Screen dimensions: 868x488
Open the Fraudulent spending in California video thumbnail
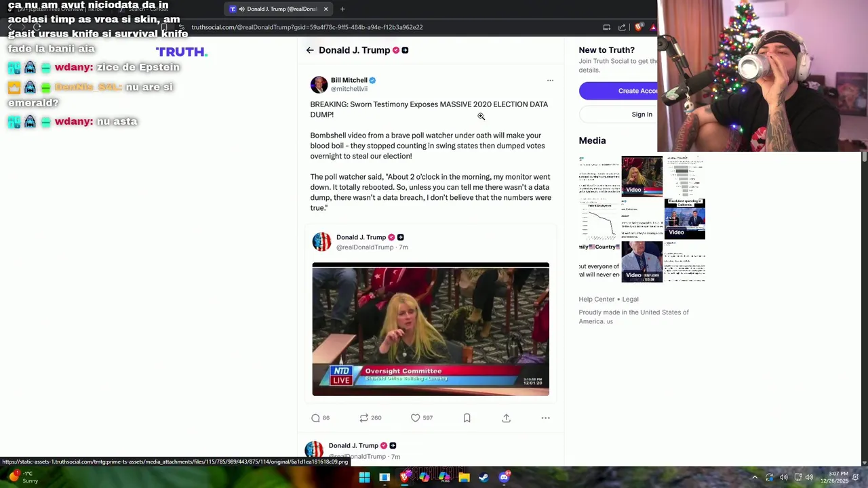(684, 219)
